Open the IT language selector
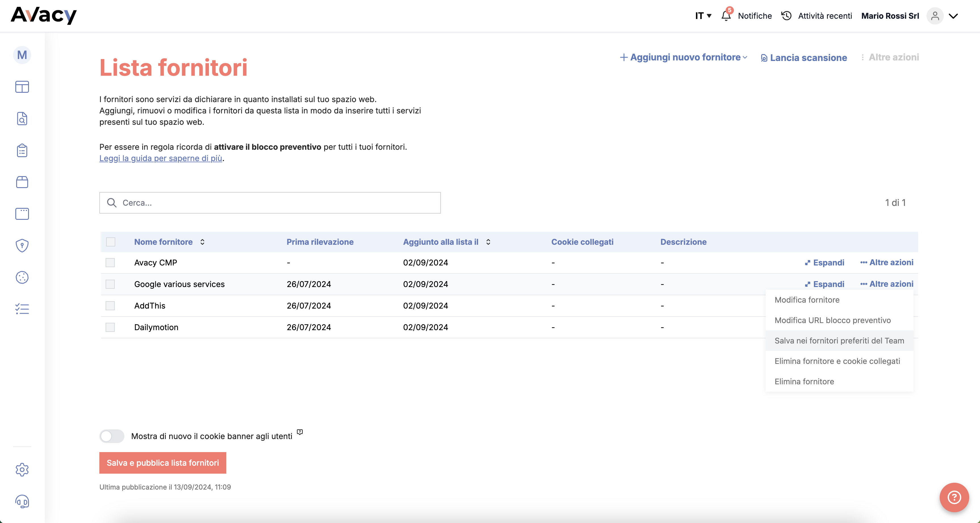This screenshot has width=980, height=523. (703, 16)
